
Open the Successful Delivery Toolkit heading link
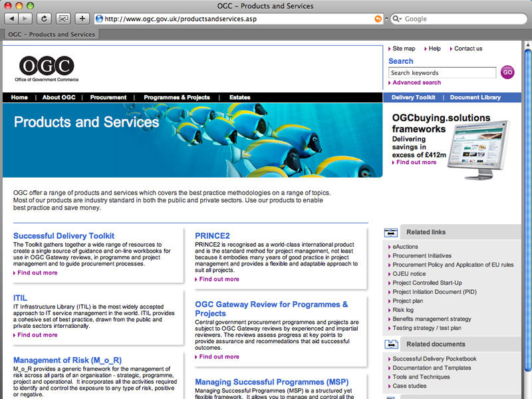tap(64, 236)
